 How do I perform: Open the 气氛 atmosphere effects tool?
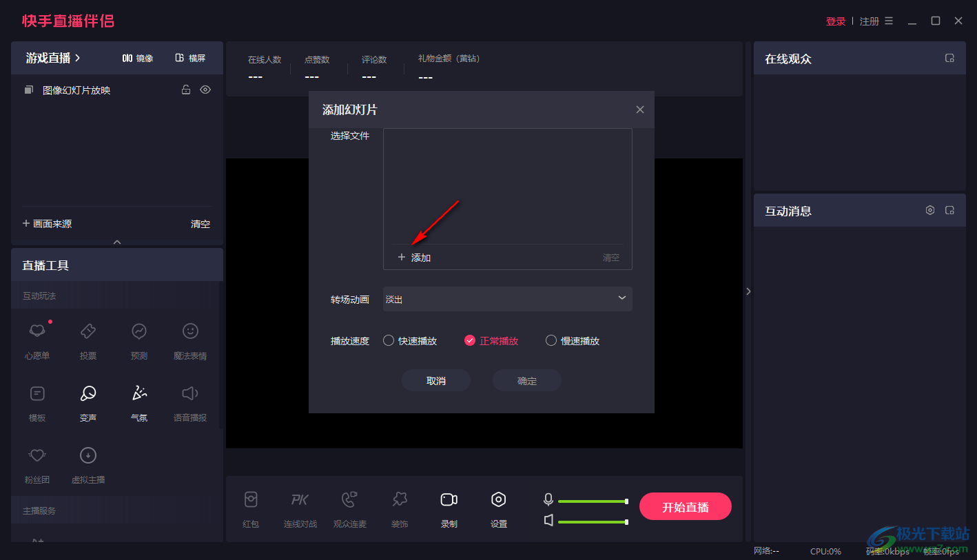pos(139,402)
